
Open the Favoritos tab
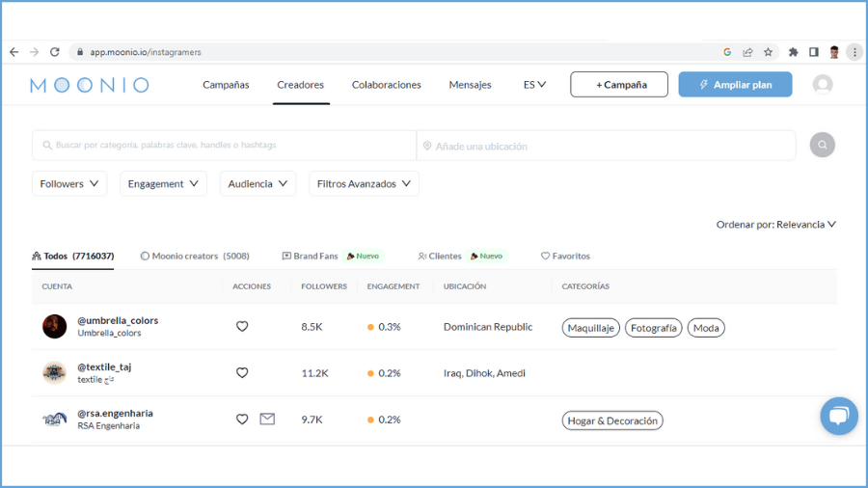[x=565, y=257]
